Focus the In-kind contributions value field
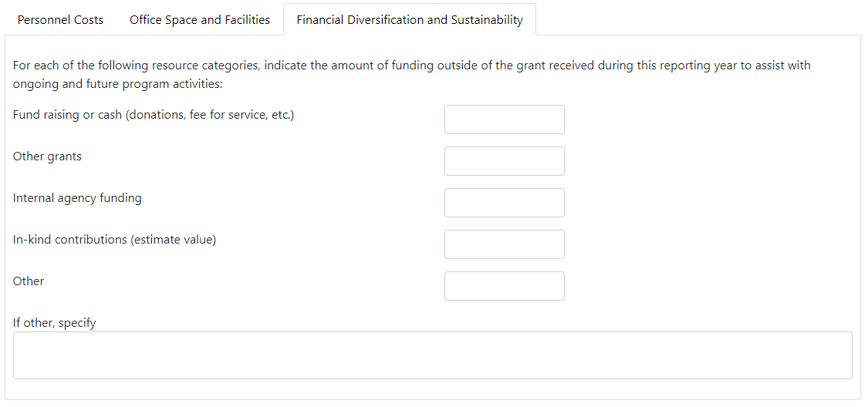The image size is (868, 407). [x=504, y=244]
